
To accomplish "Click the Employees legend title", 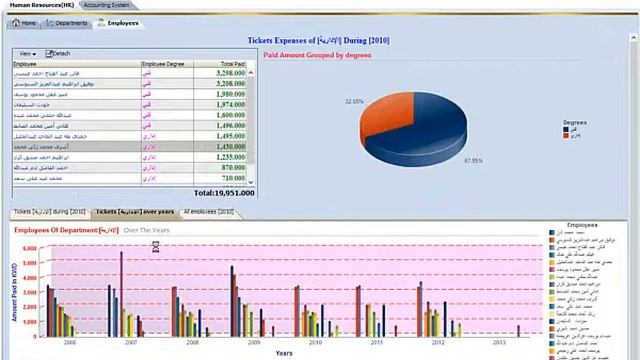I will pos(582,225).
